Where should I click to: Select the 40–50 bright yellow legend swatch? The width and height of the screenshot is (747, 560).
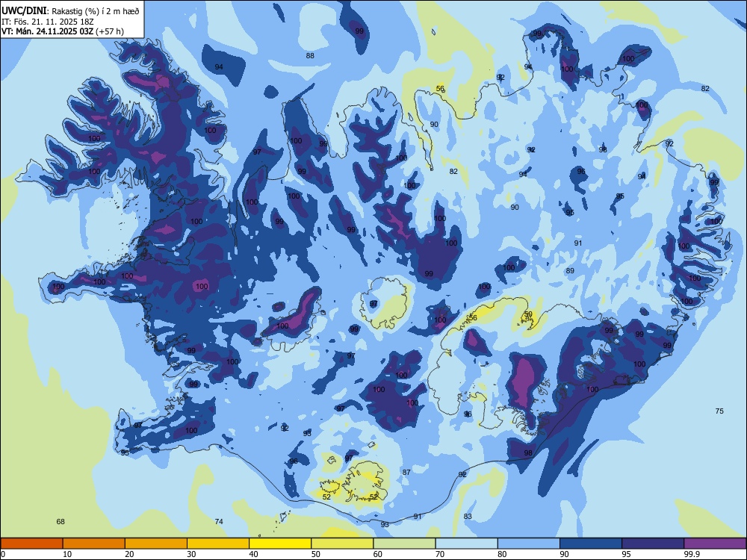point(280,544)
